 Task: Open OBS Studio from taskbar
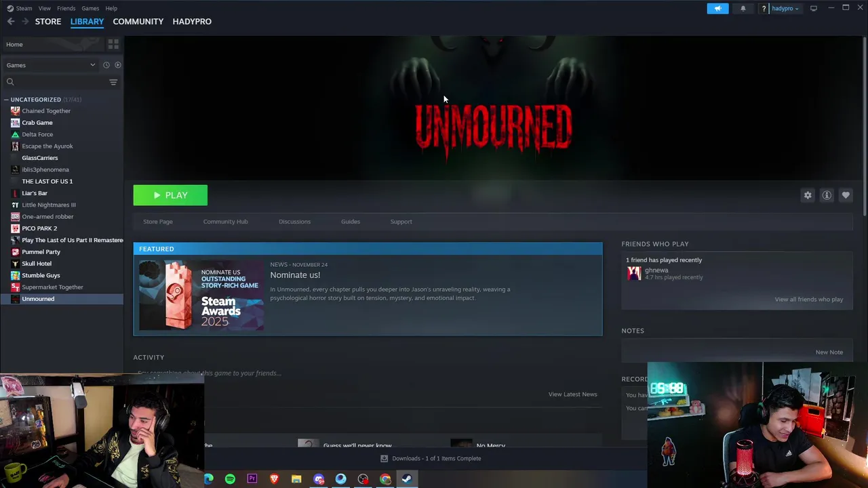[x=363, y=479]
